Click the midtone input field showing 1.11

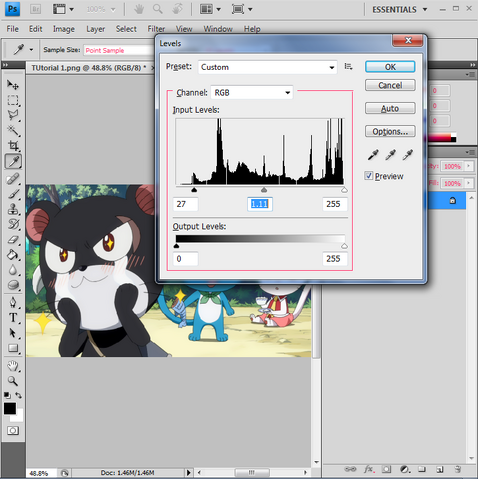point(260,204)
